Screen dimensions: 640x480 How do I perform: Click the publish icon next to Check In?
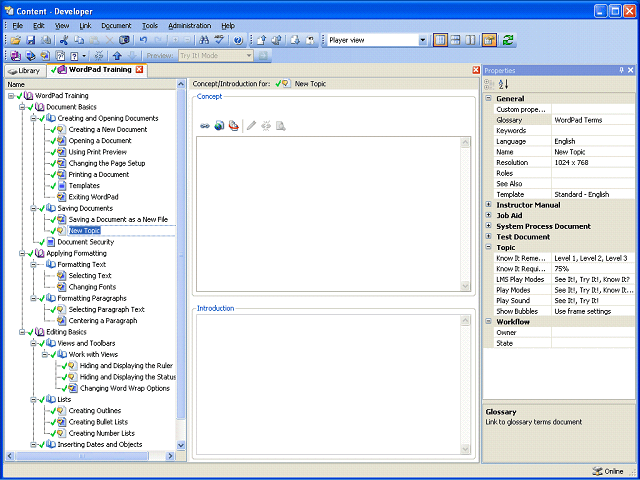(277, 40)
